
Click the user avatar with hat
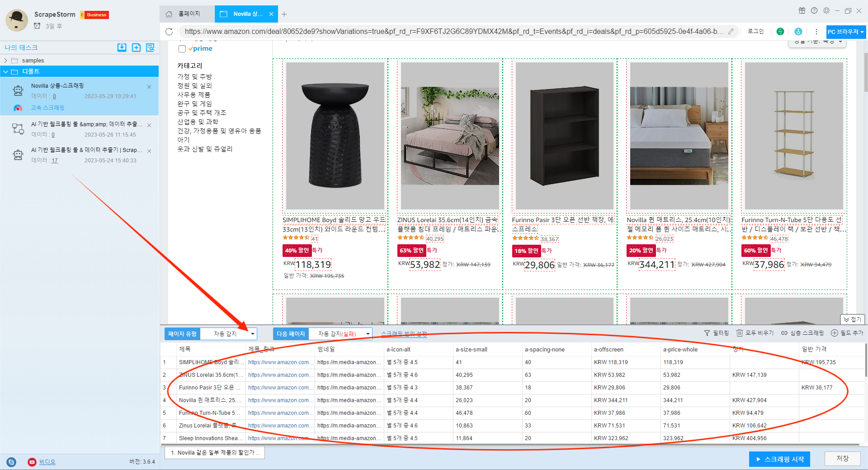pyautogui.click(x=17, y=20)
